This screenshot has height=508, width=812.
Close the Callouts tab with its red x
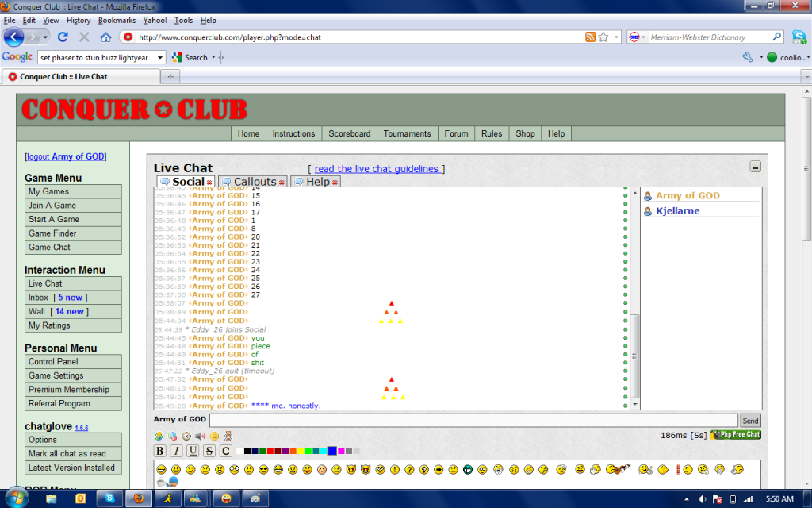(x=282, y=183)
